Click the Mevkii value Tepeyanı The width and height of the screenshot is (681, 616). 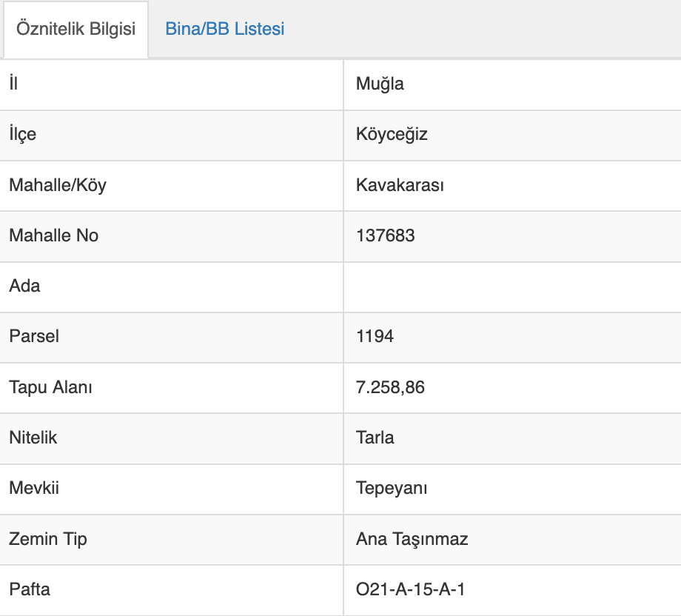[x=392, y=488]
